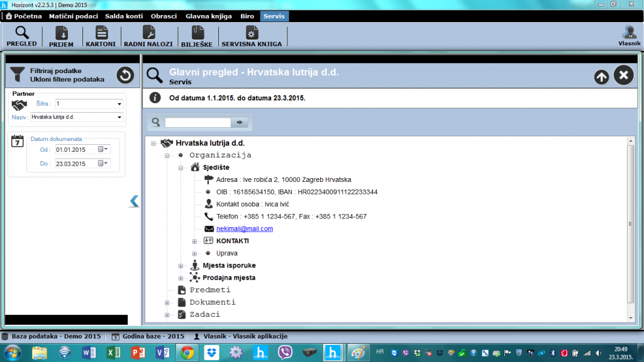Viewport: 644px width, 362px height.
Task: Open the Naziv partner dropdown
Action: pyautogui.click(x=119, y=117)
